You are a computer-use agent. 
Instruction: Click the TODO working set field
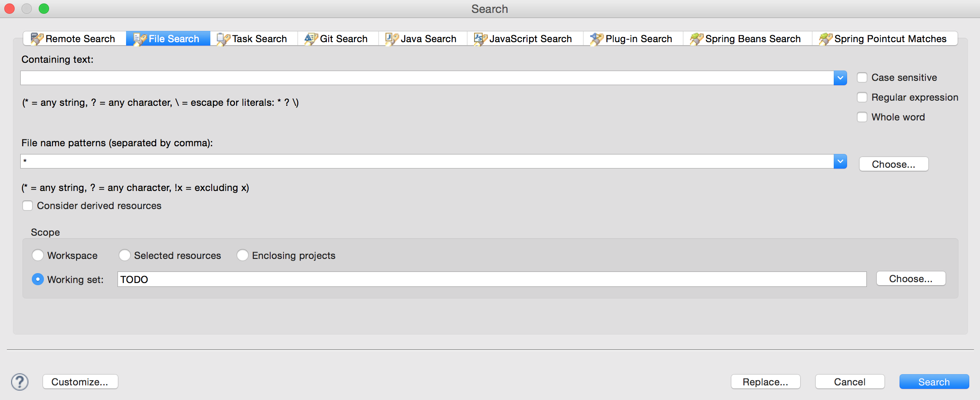point(492,279)
